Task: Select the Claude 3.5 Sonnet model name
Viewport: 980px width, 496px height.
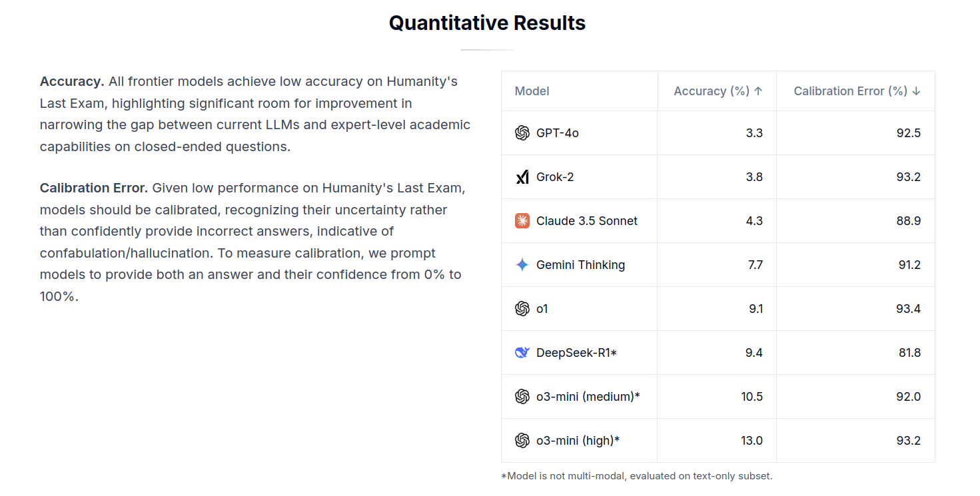Action: click(x=587, y=221)
